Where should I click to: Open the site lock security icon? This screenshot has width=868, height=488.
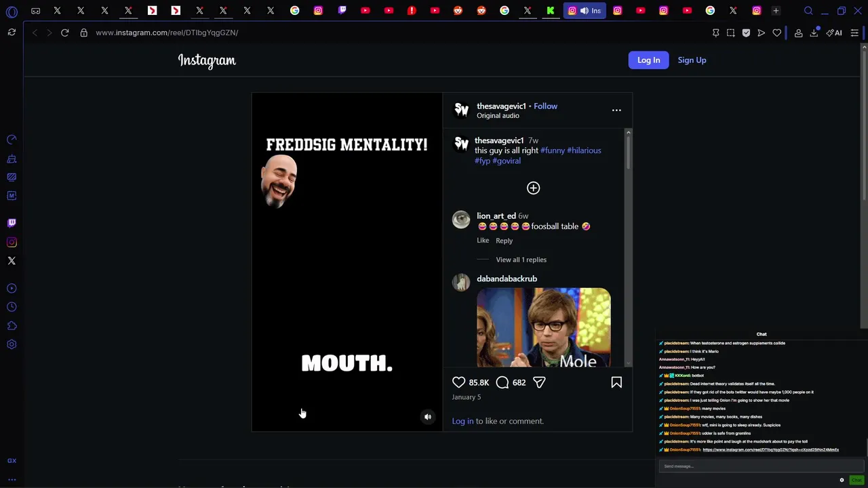pos(83,33)
